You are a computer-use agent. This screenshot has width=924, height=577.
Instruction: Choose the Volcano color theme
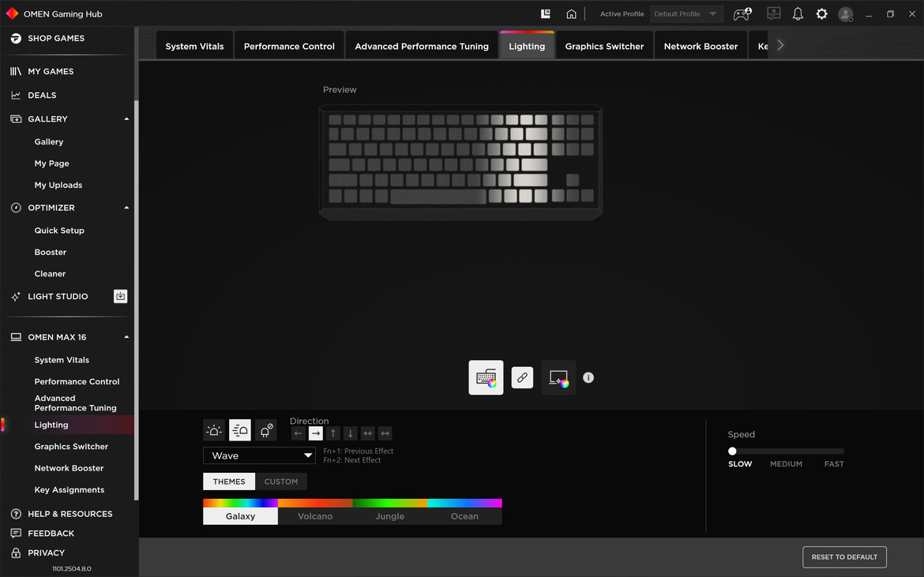(x=315, y=511)
